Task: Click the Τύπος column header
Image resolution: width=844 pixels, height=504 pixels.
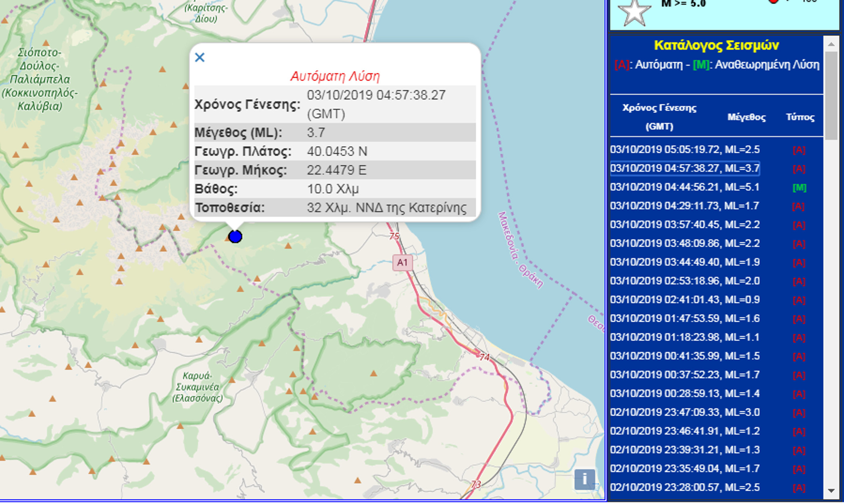Action: click(x=800, y=117)
